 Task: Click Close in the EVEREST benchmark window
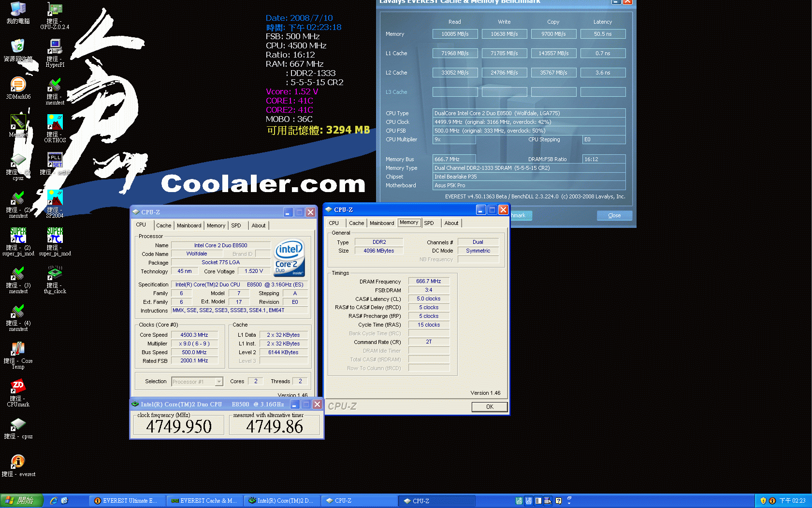pyautogui.click(x=614, y=215)
